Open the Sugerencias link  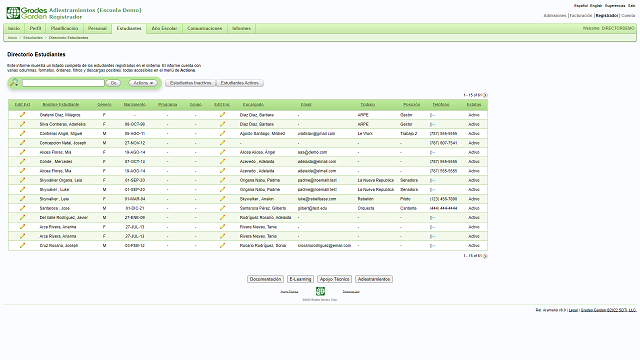click(x=615, y=6)
